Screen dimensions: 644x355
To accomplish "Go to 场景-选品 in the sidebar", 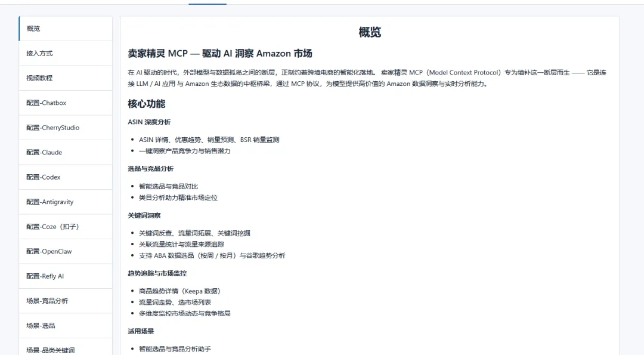I will [x=66, y=326].
